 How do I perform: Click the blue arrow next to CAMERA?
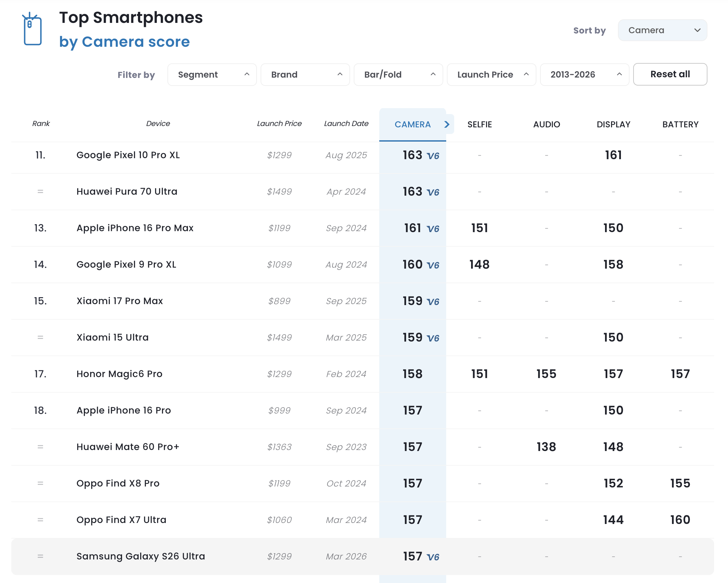coord(447,124)
